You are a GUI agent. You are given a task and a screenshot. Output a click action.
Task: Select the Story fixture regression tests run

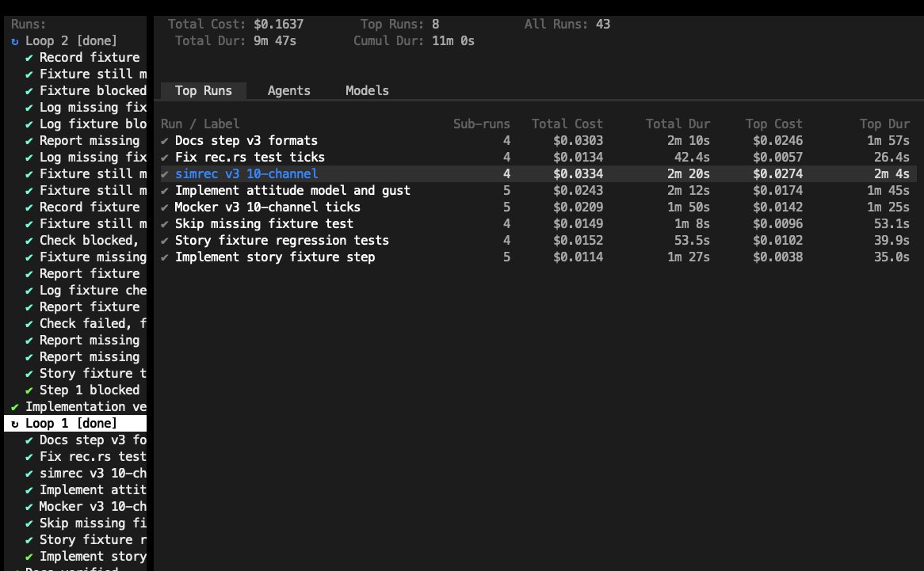281,240
